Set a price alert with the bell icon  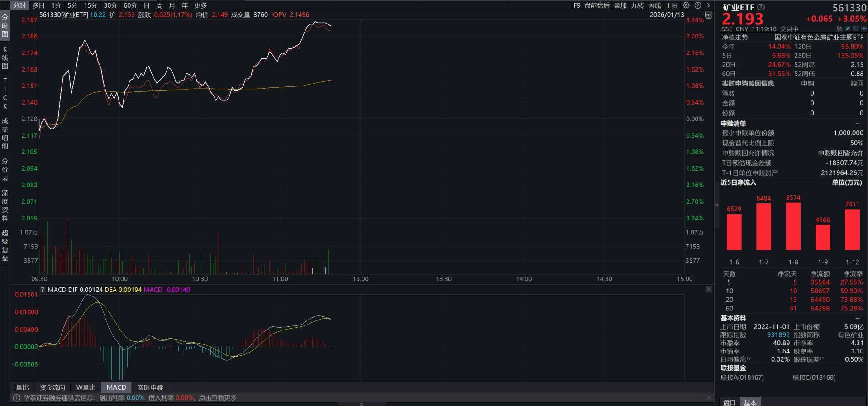(856, 29)
